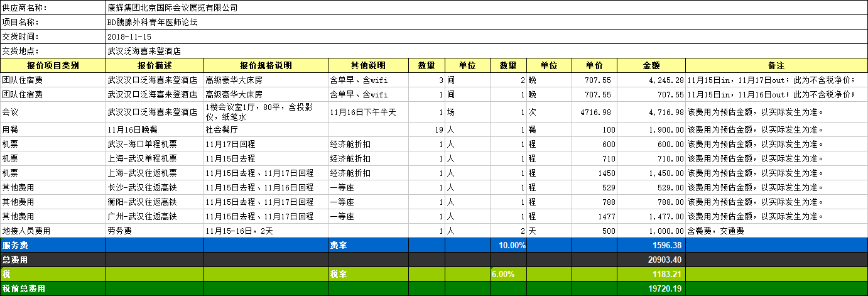
Task: Select the 长沙-武汉往返高铁 cell
Action: point(155,187)
